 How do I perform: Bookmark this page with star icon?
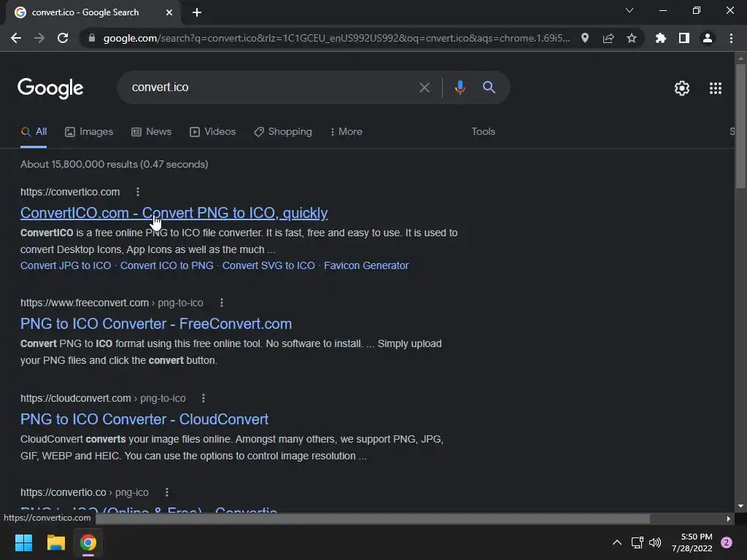click(x=632, y=38)
